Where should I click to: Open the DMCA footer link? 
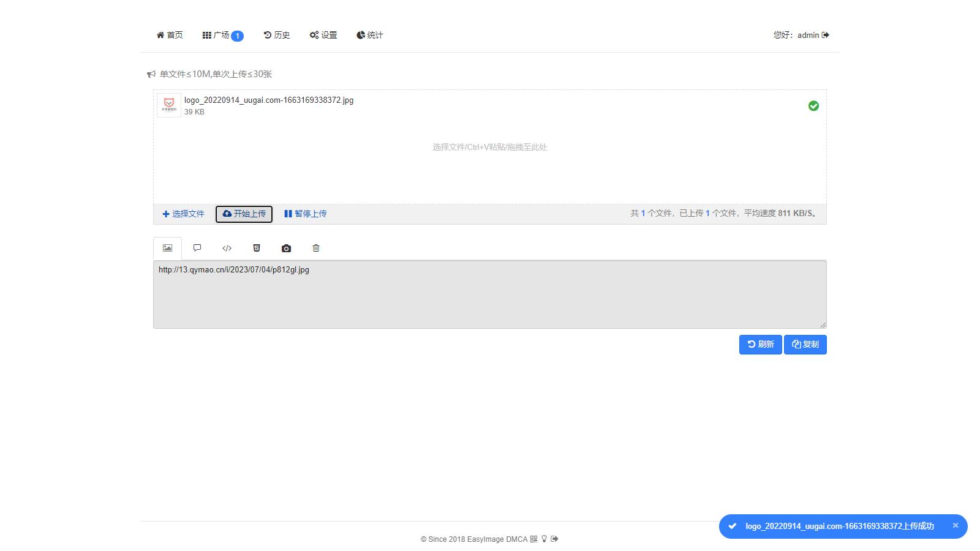[x=516, y=539]
